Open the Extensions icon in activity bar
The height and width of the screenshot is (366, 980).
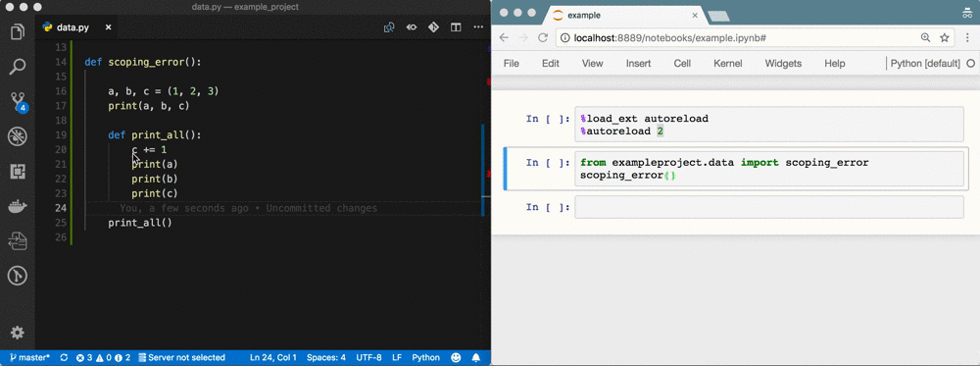pos(18,171)
